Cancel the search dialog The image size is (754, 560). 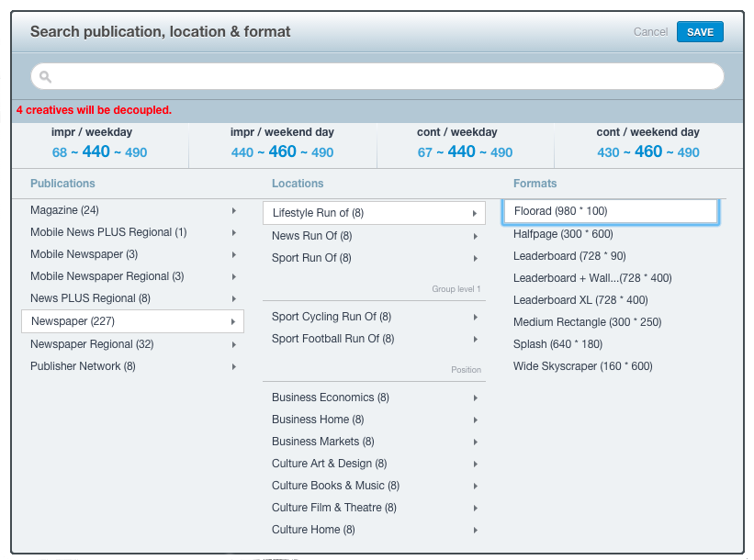tap(650, 32)
